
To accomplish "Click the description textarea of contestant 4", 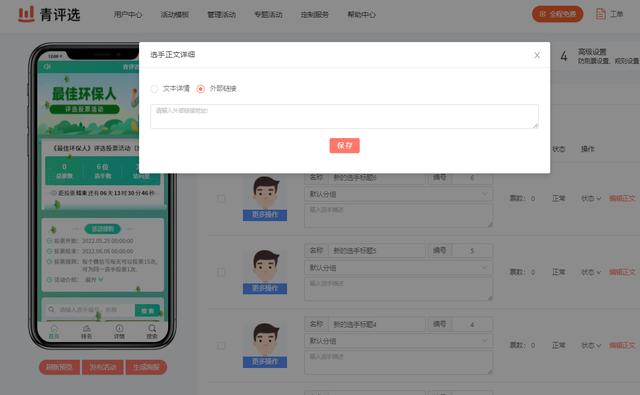I will 398,363.
